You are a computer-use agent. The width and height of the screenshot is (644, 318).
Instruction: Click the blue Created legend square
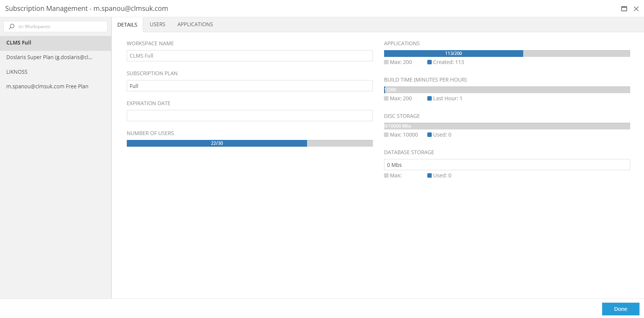coord(429,62)
